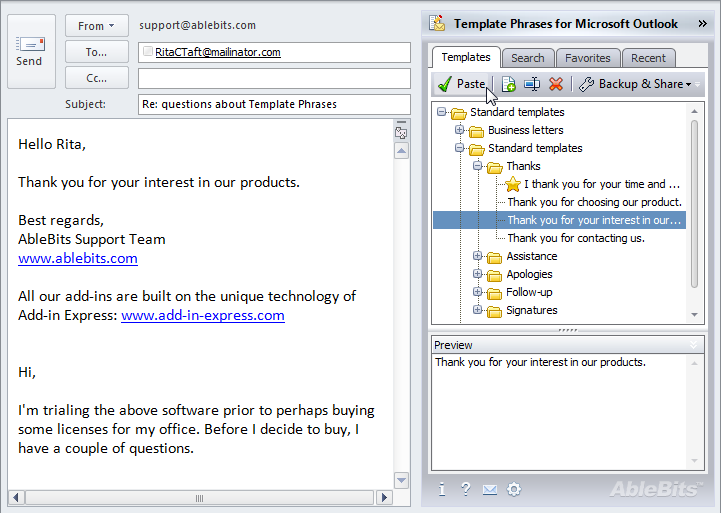Select the Signatures folder label
The width and height of the screenshot is (721, 513).
point(532,310)
